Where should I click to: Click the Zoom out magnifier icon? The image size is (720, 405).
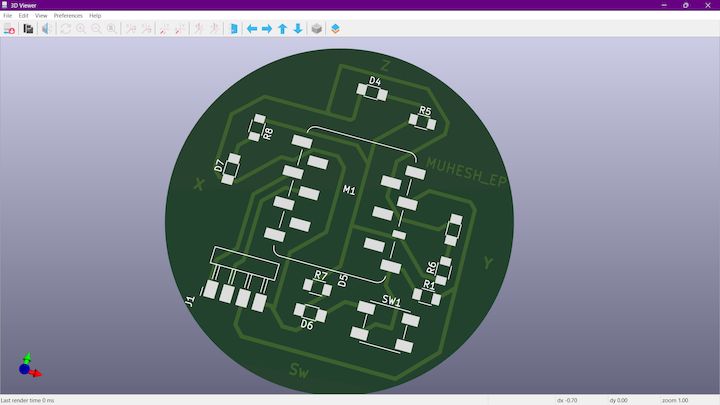pyautogui.click(x=96, y=29)
